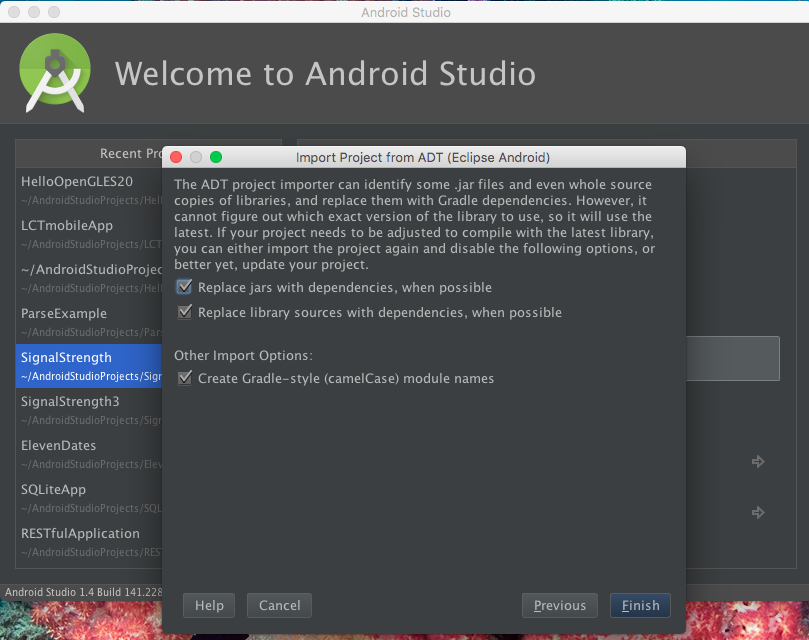Open recent project HelloOpenGLES20
The height and width of the screenshot is (640, 809).
89,190
